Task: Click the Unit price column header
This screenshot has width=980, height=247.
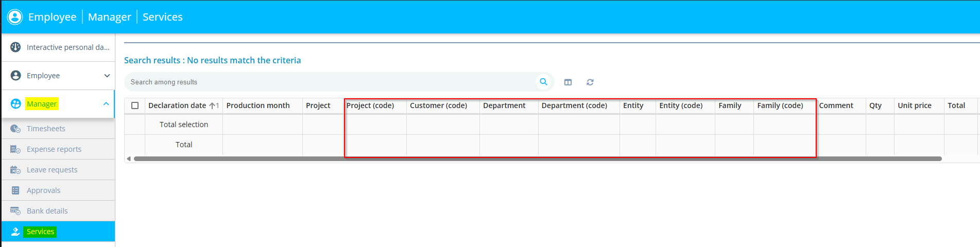Action: click(x=914, y=105)
